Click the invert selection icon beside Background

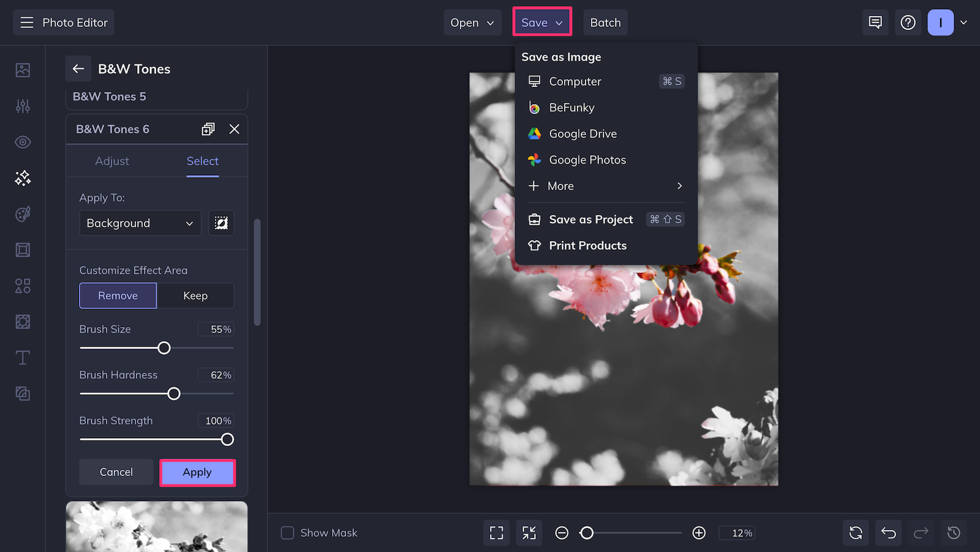[x=221, y=223]
